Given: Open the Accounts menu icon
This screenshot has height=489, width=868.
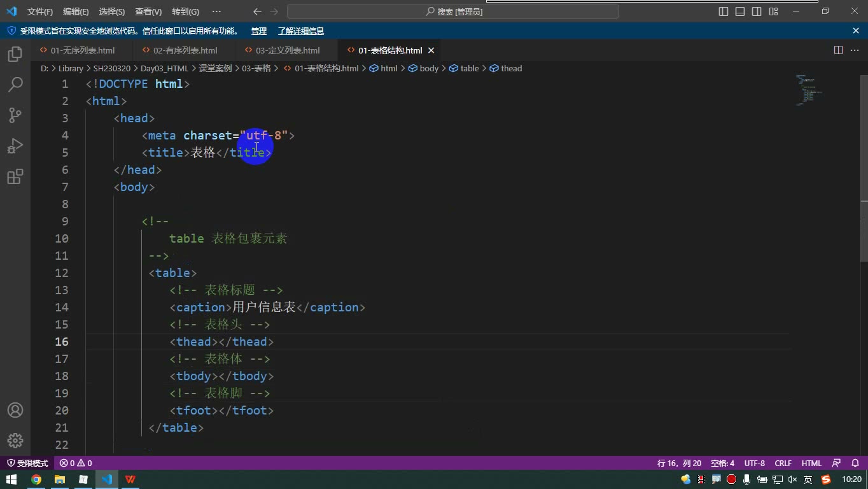Looking at the screenshot, I should [x=15, y=410].
